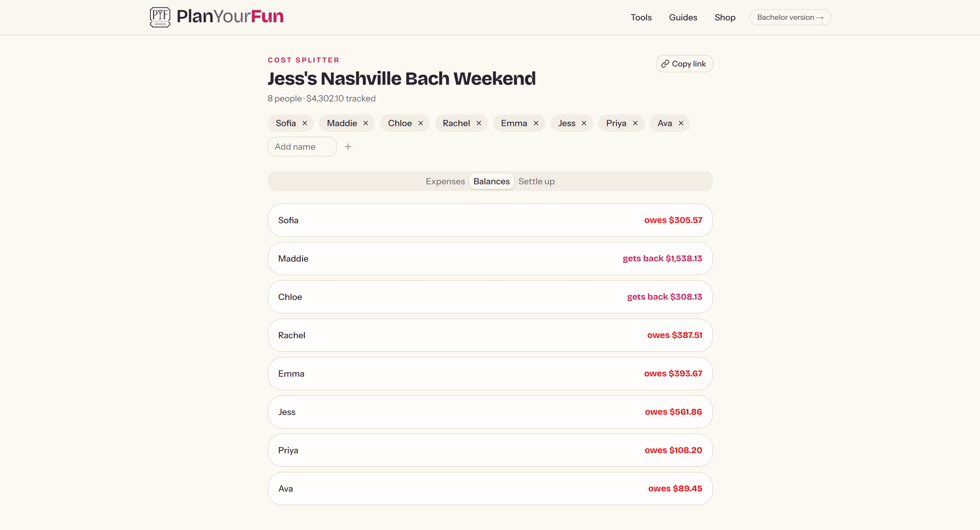
Task: Click the Maddie name chip
Action: pyautogui.click(x=347, y=123)
